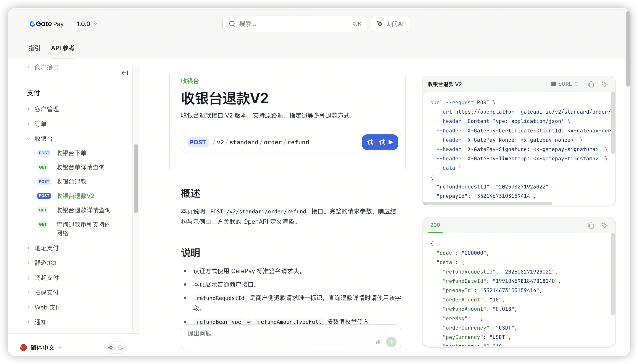Click the sparkle icon in 询问AI button
This screenshot has height=364, width=638.
(x=380, y=24)
